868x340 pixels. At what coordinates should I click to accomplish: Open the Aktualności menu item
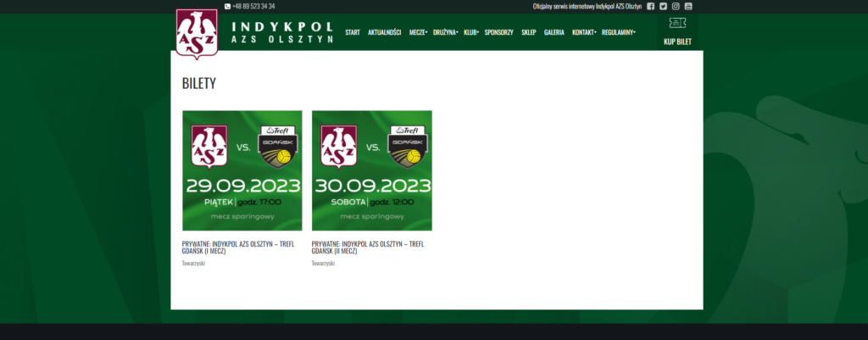tap(384, 32)
